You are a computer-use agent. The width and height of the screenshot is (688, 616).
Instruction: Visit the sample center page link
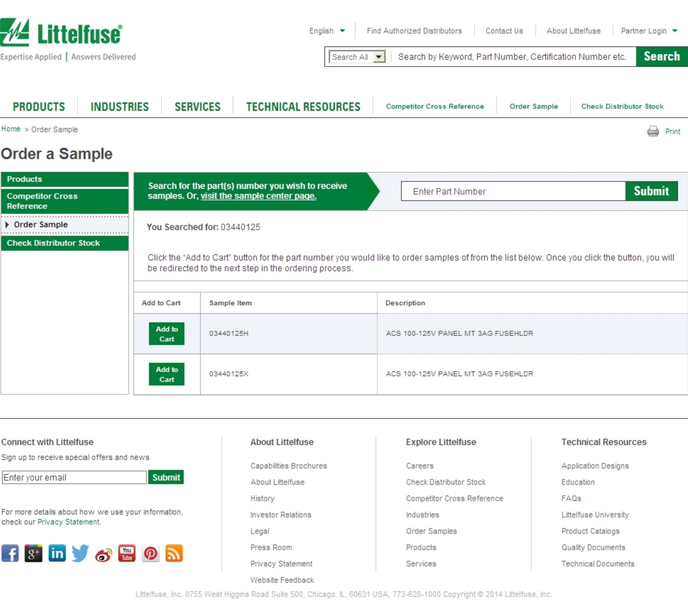coord(258,196)
